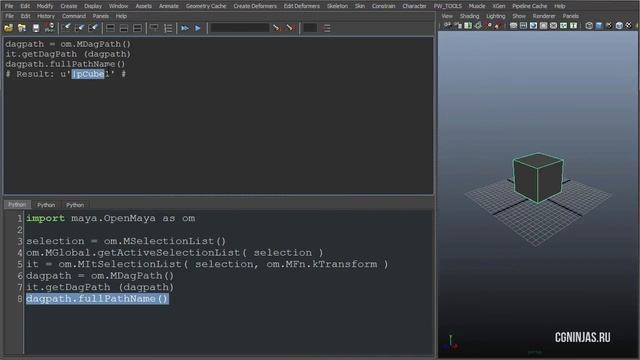The width and height of the screenshot is (640, 360).
Task: Click Select Camera icon in viewport toolbar
Action: [447, 25]
